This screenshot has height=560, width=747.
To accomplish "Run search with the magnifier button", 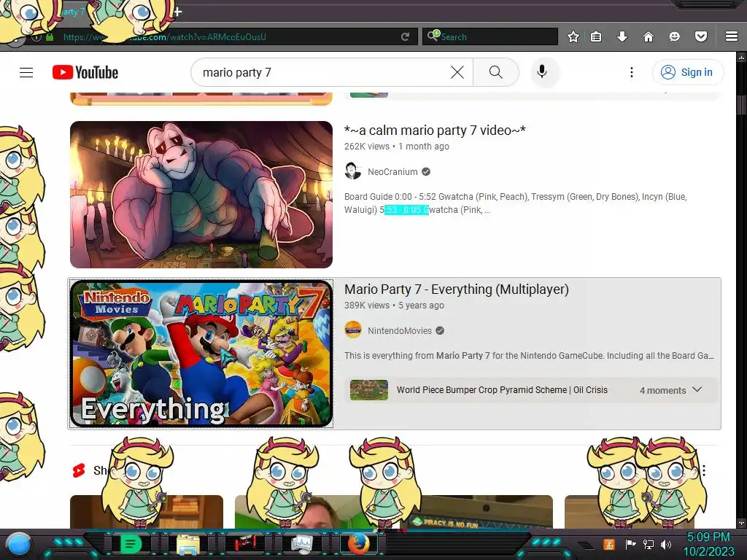I will coord(496,72).
